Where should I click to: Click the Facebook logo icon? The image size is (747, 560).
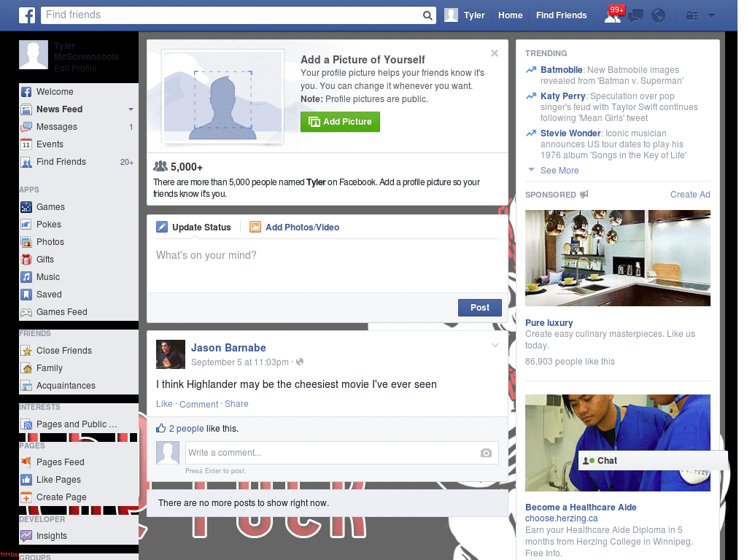27,15
